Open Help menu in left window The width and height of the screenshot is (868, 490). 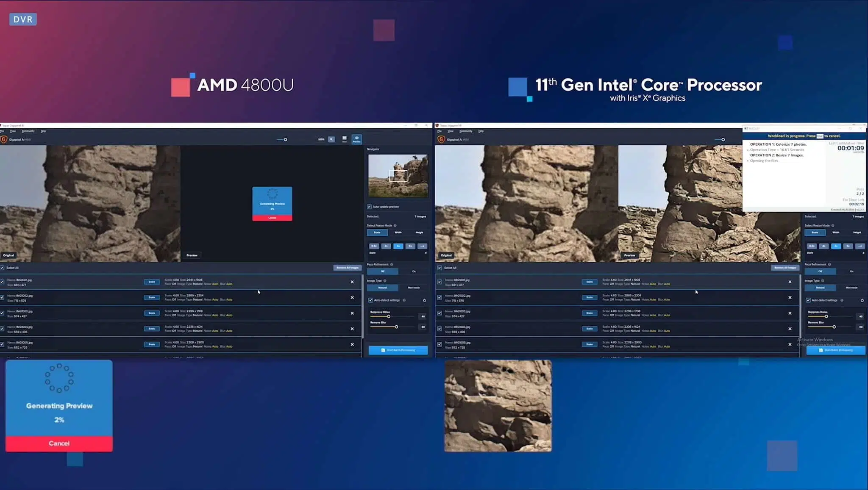43,131
